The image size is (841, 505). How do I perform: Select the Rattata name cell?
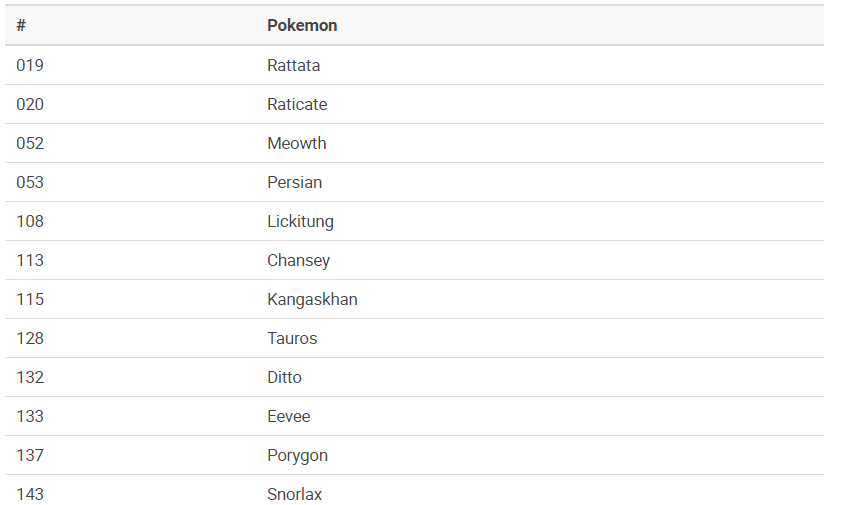click(x=293, y=65)
